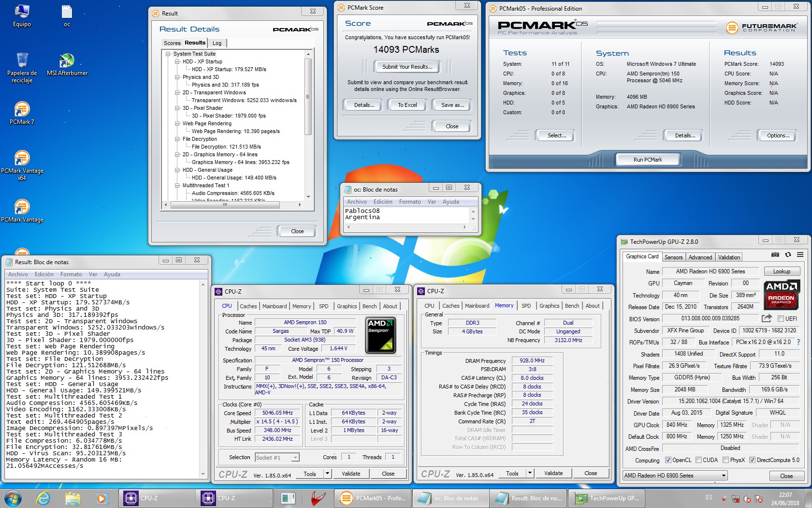
Task: Click Lookup button in GPU-Z
Action: tap(782, 271)
